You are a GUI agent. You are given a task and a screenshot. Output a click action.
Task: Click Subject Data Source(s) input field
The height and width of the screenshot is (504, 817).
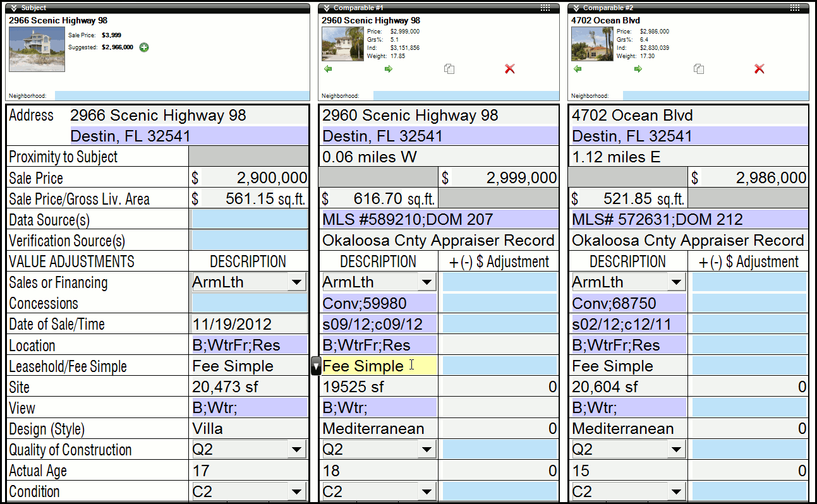click(x=249, y=220)
